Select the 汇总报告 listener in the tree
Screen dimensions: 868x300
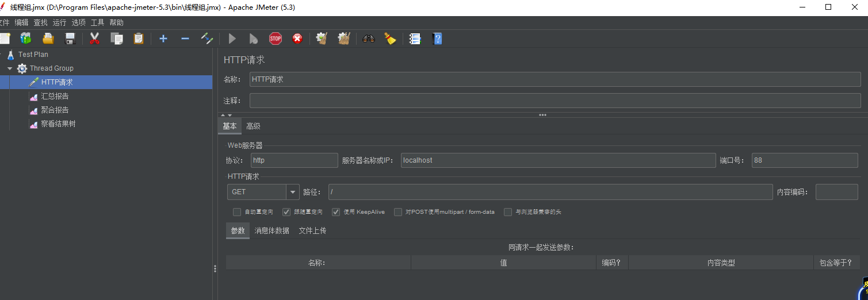coord(55,96)
